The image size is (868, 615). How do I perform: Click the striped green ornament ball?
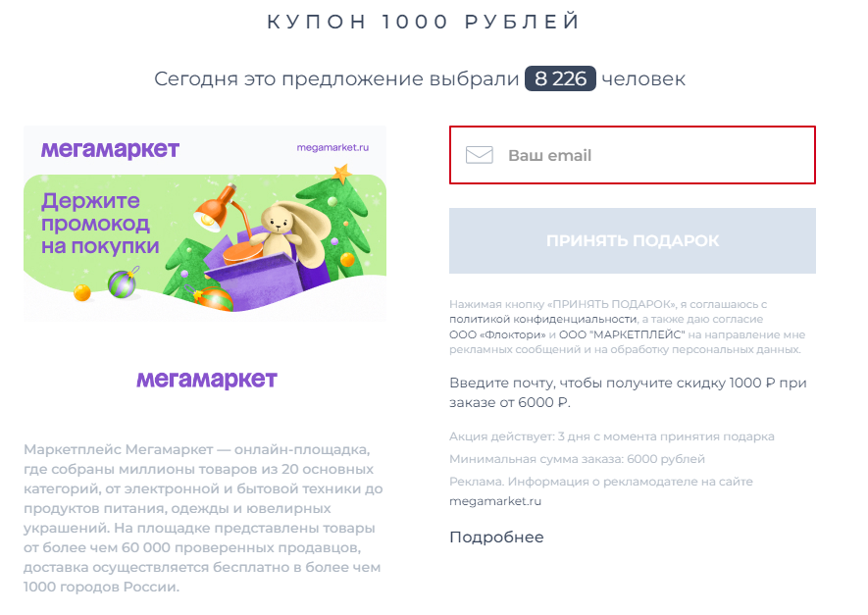coord(123,284)
